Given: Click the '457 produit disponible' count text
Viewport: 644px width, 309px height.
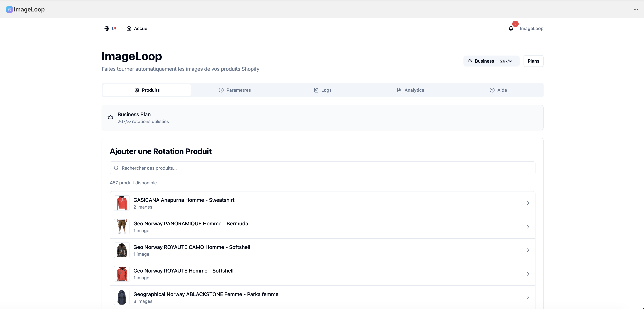Looking at the screenshot, I should click(133, 183).
